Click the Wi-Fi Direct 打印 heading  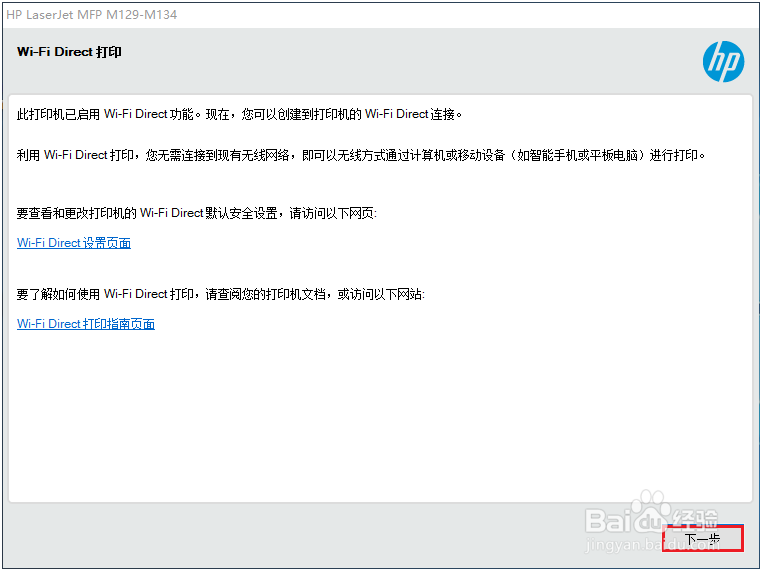69,52
